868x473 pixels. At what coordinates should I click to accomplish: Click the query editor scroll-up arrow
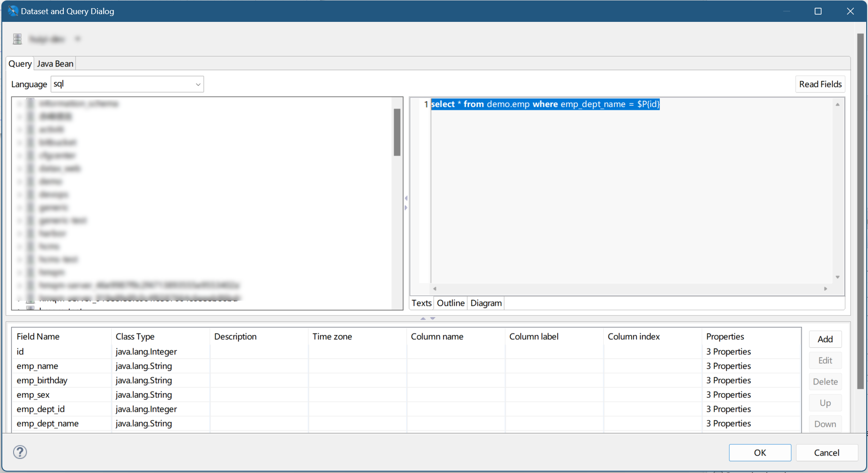pos(837,105)
